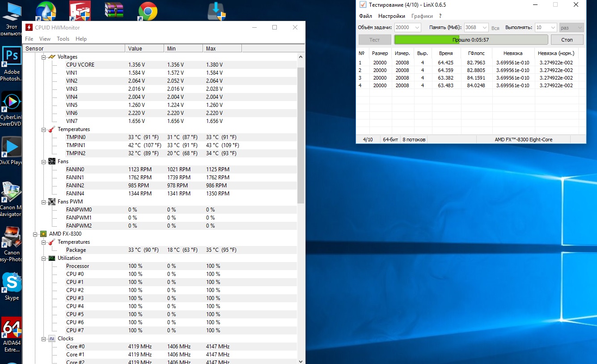Click the scroll up arrow in HWMonitor
Screen dimensions: 597x364
tap(301, 57)
